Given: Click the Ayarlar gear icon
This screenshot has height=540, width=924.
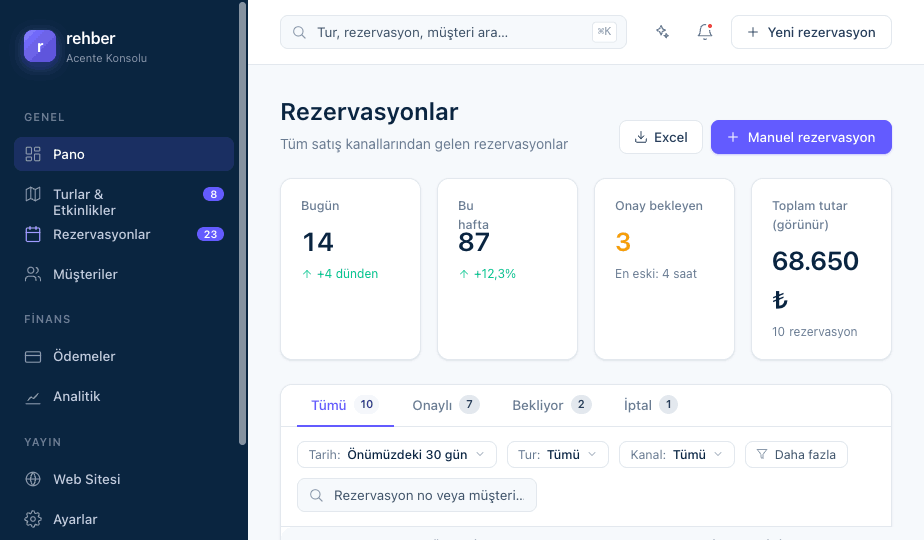Looking at the screenshot, I should [33, 519].
